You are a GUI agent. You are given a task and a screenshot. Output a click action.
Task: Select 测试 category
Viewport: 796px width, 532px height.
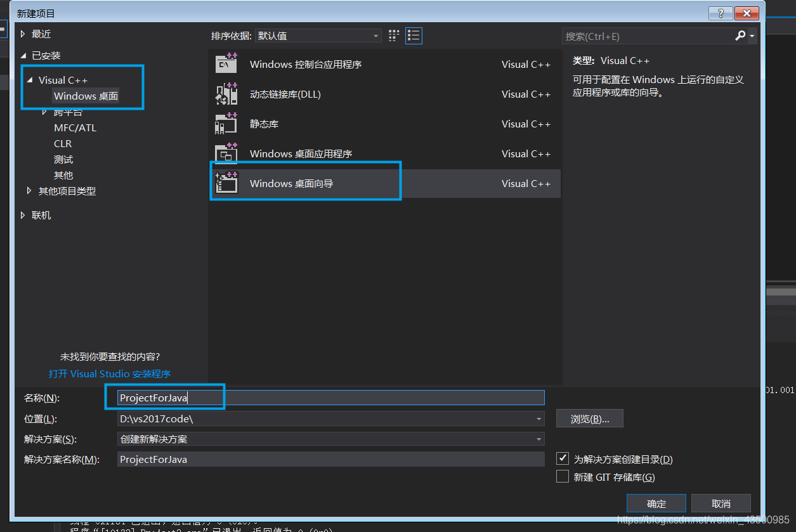click(63, 159)
